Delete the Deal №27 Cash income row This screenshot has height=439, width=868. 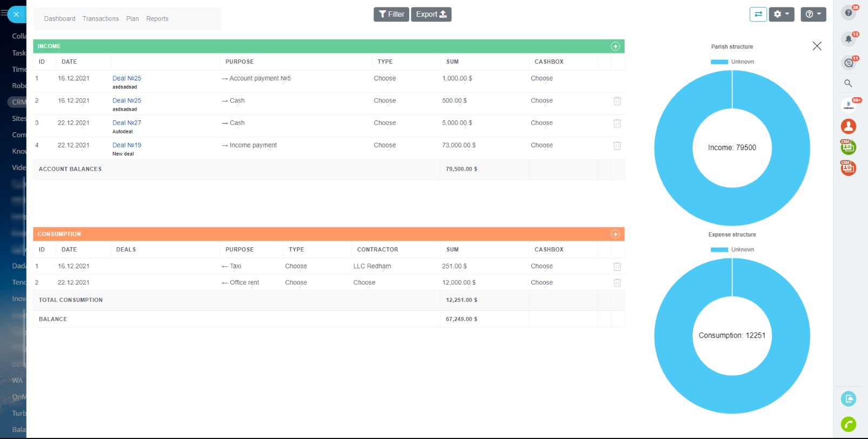[617, 124]
